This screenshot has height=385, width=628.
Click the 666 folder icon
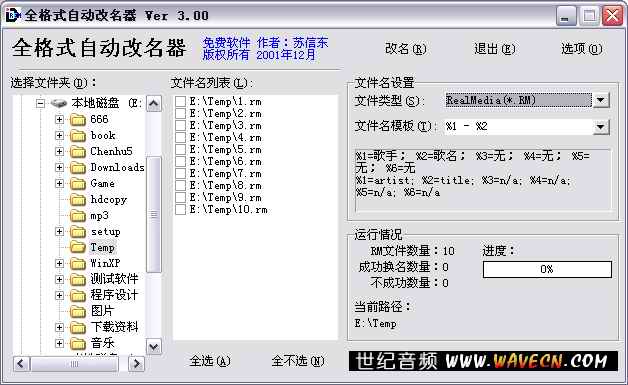tap(78, 119)
